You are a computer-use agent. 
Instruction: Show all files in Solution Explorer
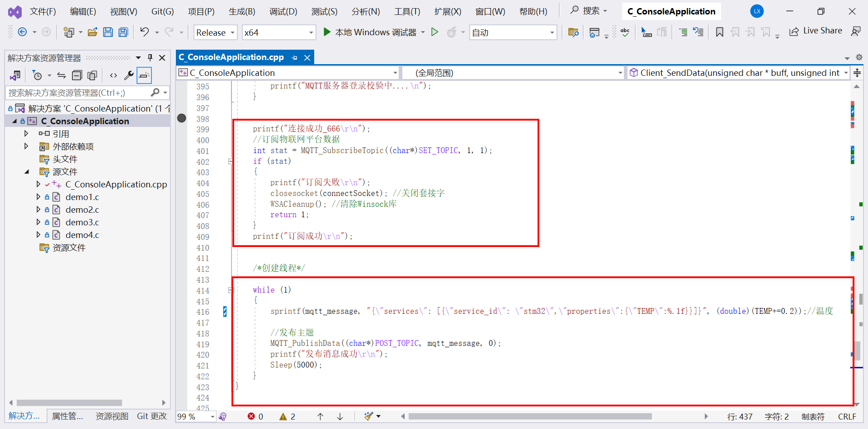[92, 75]
